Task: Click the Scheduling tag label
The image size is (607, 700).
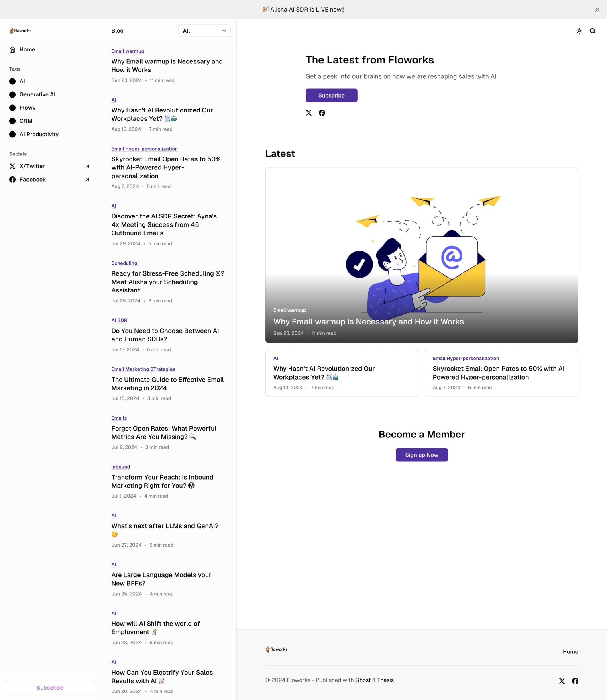Action: (x=124, y=263)
